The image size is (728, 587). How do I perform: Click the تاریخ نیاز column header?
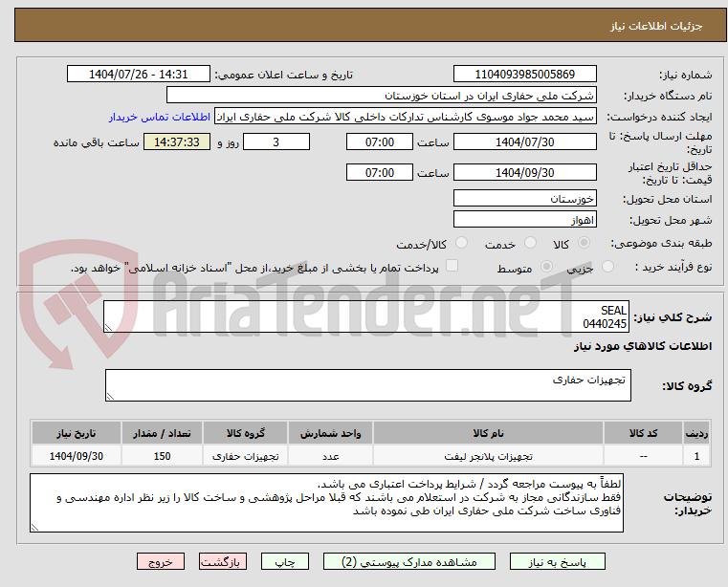pos(77,433)
